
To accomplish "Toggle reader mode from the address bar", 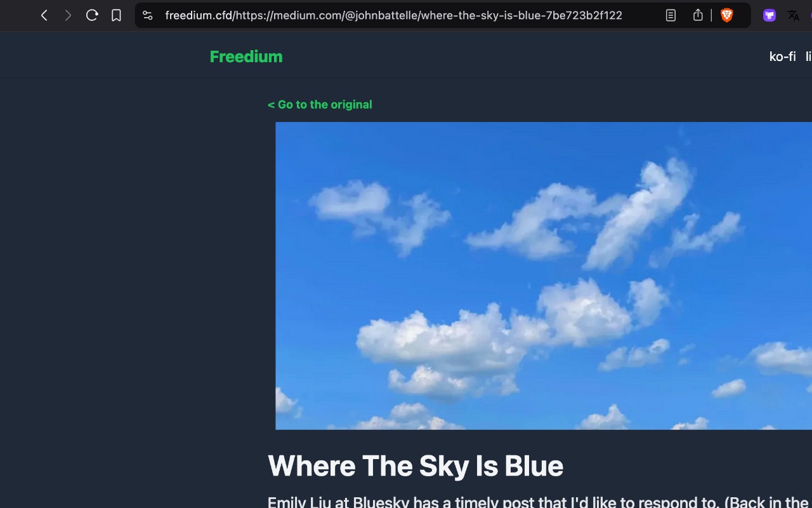I will (x=671, y=15).
